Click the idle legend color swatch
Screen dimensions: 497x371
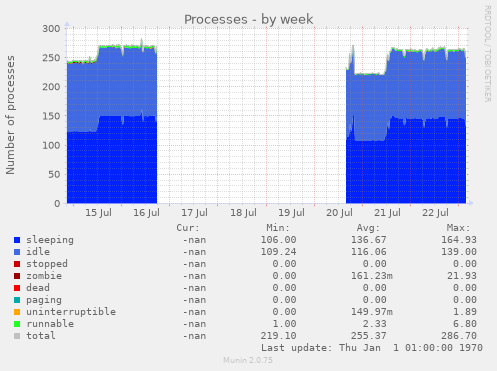[17, 252]
